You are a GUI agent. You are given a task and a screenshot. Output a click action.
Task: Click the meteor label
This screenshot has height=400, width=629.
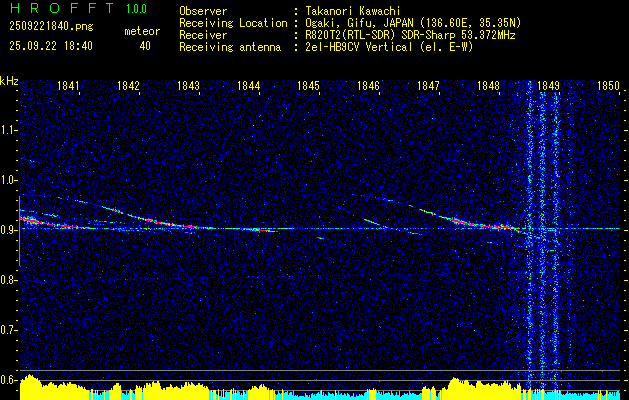(142, 31)
